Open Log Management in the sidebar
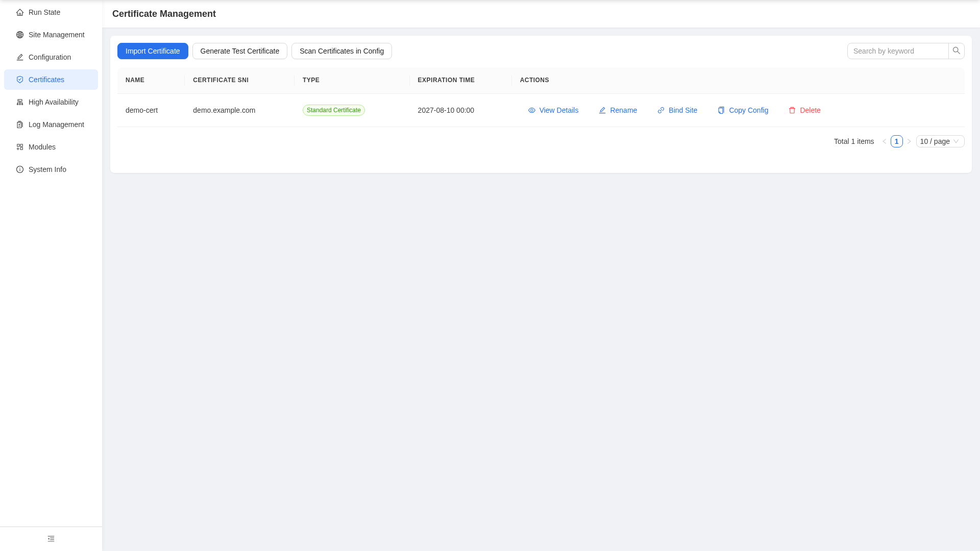This screenshot has width=980, height=551. 51,124
